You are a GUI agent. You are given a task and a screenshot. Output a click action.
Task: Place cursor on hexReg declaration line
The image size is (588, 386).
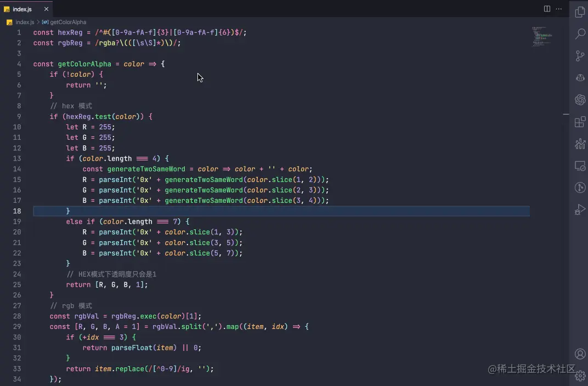140,32
